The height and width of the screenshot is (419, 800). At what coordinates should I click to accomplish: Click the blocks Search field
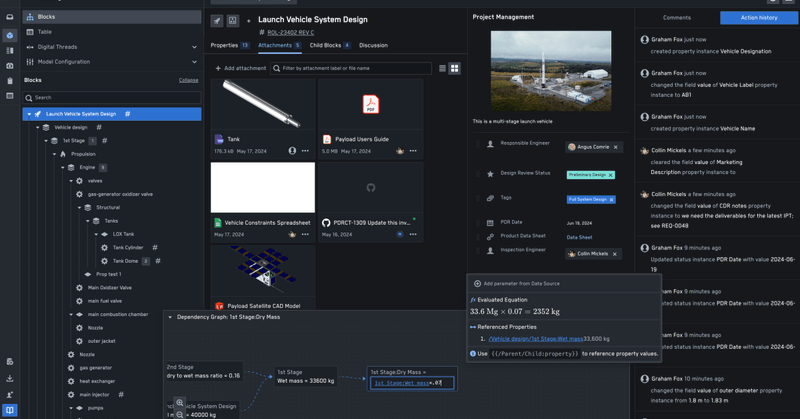[112, 97]
